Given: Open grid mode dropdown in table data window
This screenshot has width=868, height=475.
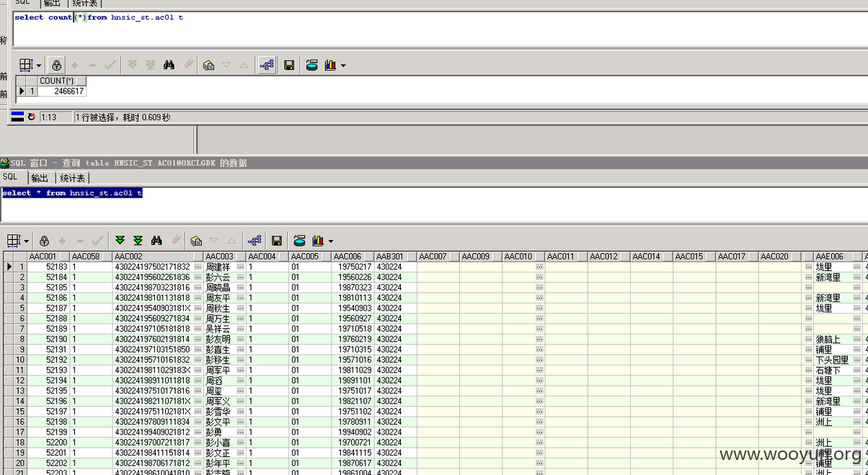Looking at the screenshot, I should tap(27, 241).
